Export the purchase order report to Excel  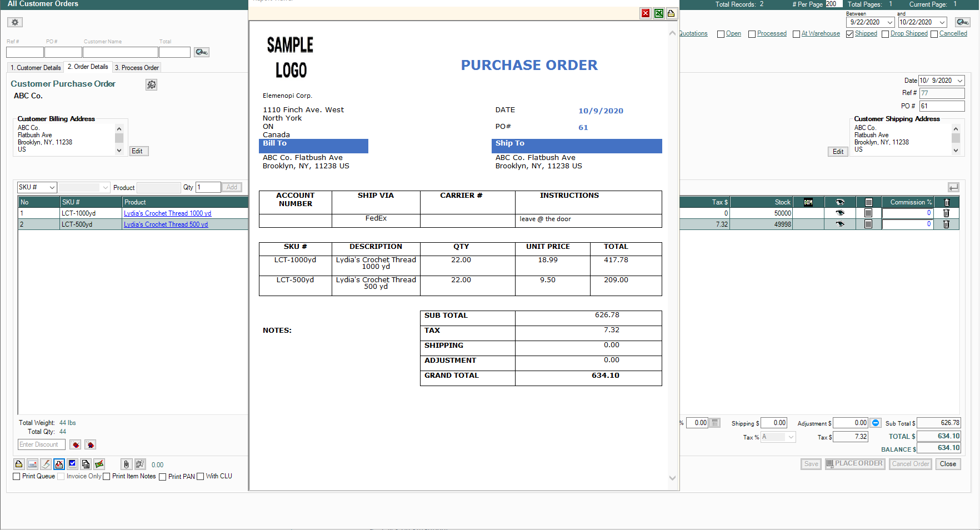[x=658, y=13]
